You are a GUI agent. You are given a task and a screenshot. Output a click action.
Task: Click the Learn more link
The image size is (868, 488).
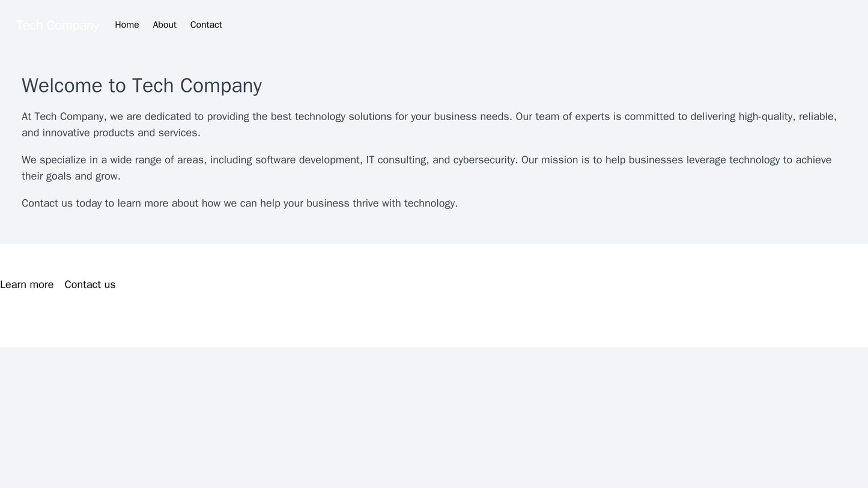click(27, 285)
